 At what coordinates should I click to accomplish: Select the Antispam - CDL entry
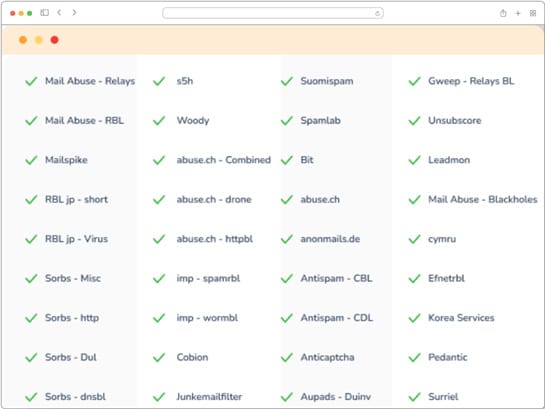click(337, 318)
